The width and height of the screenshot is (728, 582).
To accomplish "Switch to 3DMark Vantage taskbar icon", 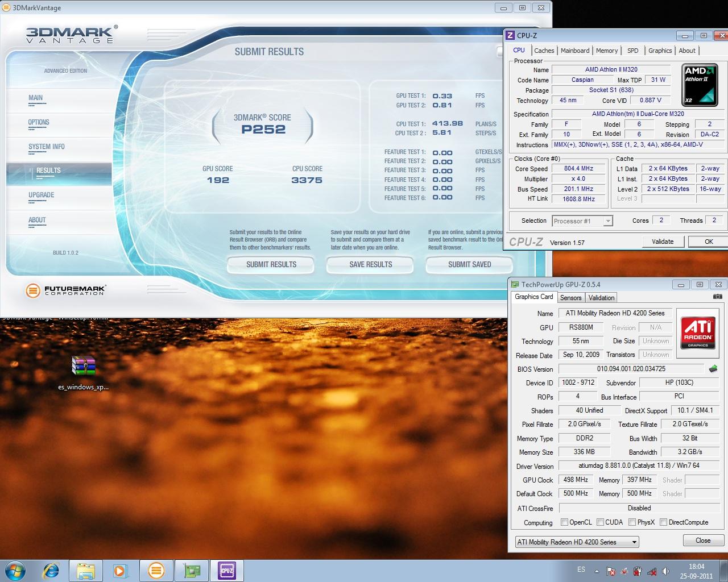I will click(156, 571).
